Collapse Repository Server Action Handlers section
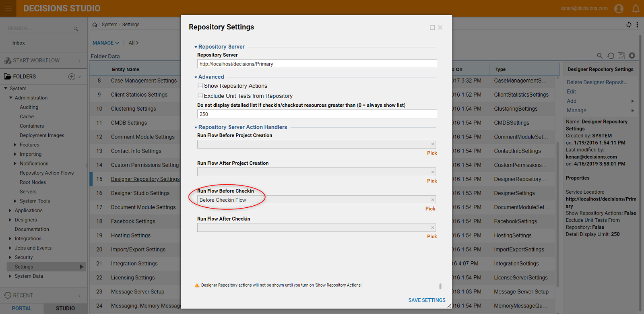Image resolution: width=644 pixels, height=314 pixels. tap(196, 128)
